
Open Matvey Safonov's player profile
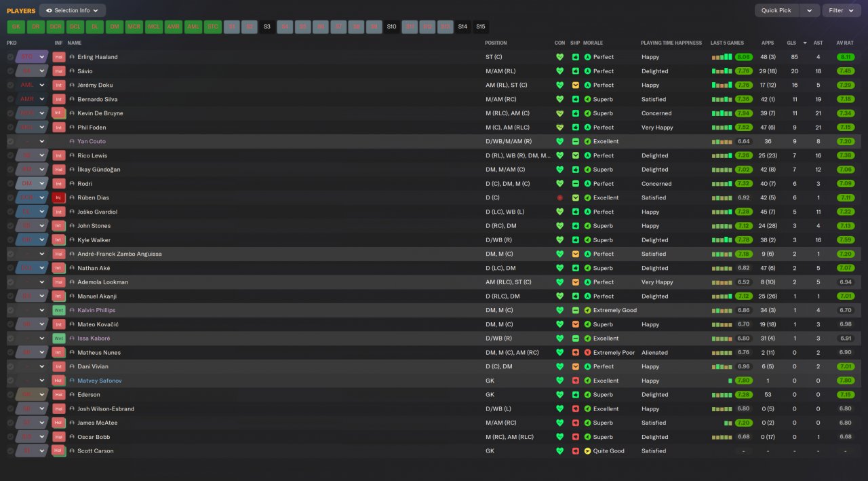[x=100, y=381]
